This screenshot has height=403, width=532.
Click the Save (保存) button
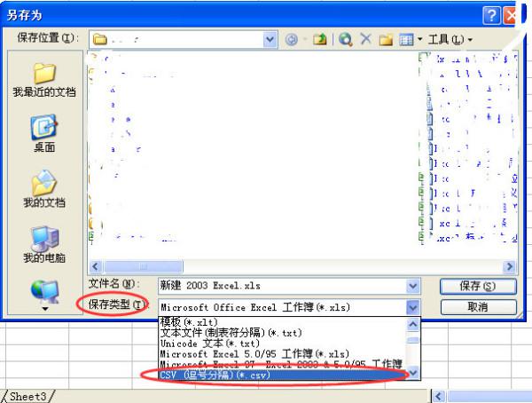[478, 286]
